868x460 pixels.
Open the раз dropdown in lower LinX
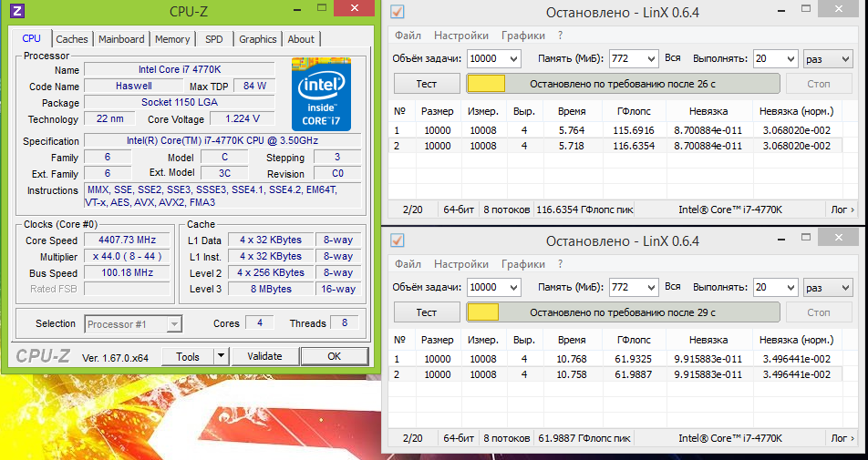pyautogui.click(x=828, y=288)
